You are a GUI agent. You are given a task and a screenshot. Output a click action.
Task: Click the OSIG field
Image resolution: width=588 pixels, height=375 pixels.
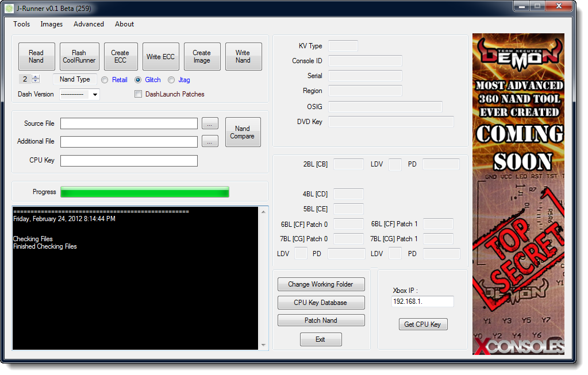(385, 107)
